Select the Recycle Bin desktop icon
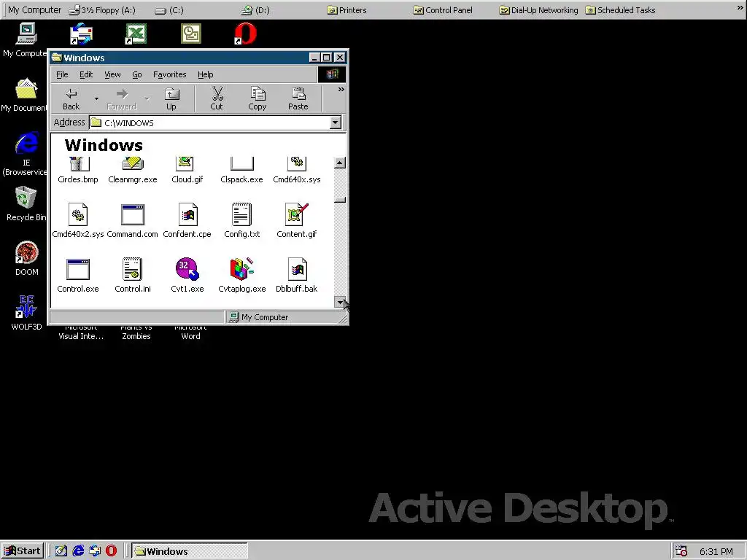Viewport: 747px width, 560px height. [x=26, y=204]
